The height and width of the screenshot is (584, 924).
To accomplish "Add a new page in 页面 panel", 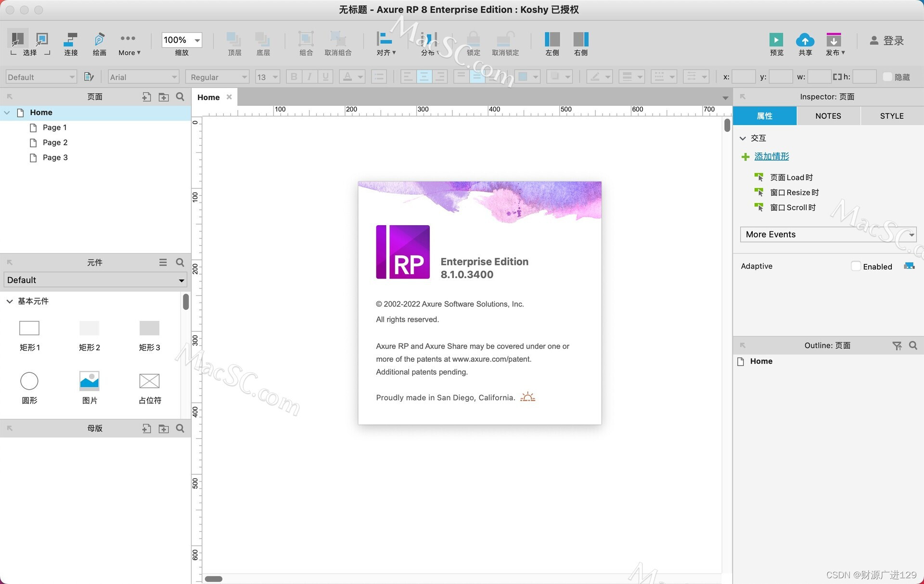I will coord(146,97).
